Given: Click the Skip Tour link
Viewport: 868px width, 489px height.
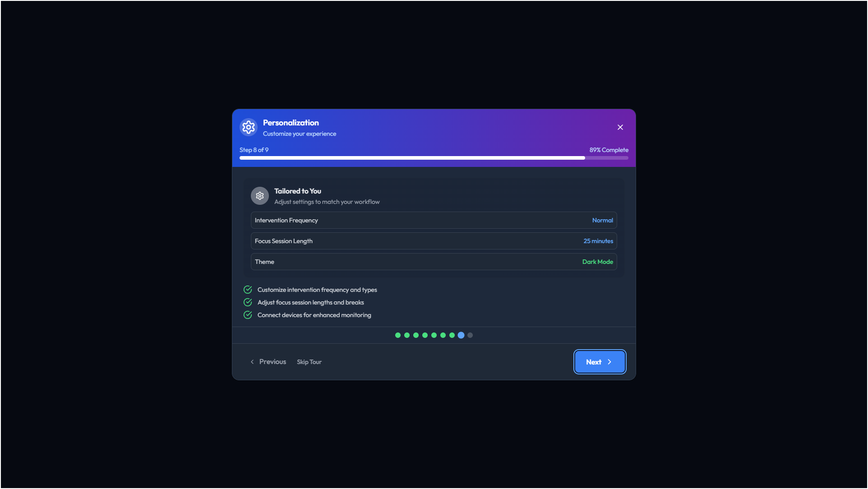Looking at the screenshot, I should point(309,362).
